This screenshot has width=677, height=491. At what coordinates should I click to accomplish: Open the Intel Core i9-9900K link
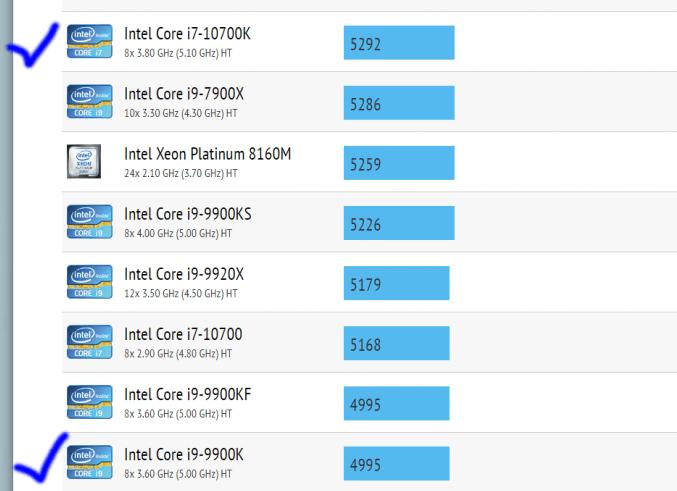183,454
